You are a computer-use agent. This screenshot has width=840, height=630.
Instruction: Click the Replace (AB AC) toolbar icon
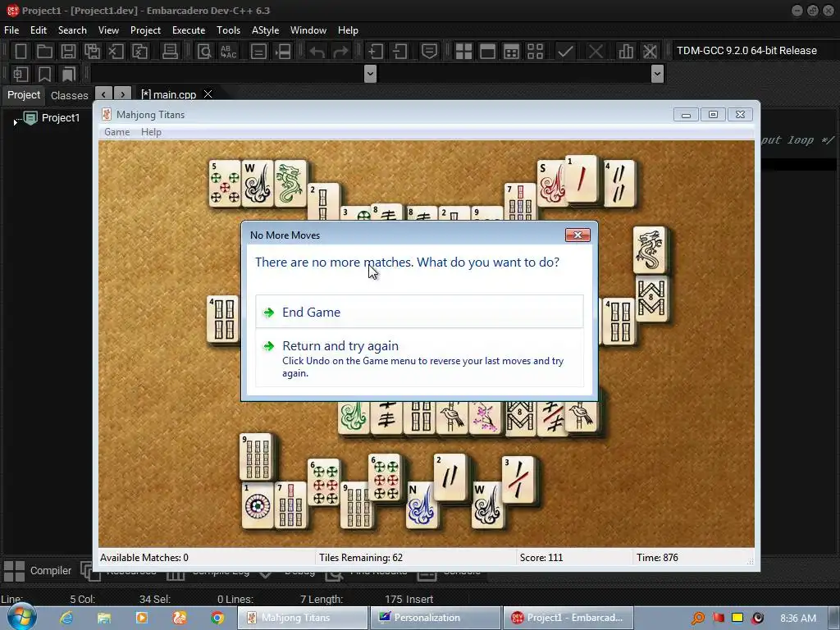pyautogui.click(x=229, y=52)
